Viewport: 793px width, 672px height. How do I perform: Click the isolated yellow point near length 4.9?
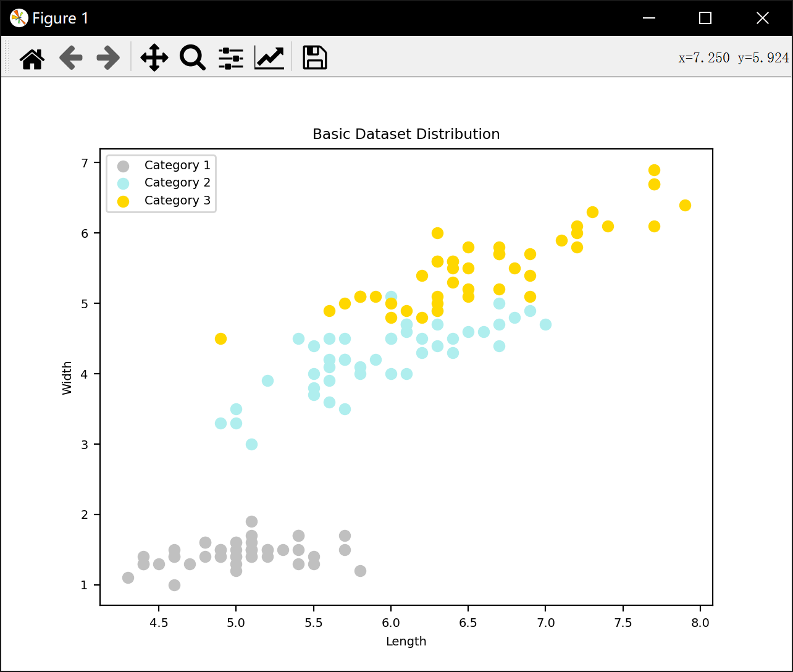tap(220, 338)
